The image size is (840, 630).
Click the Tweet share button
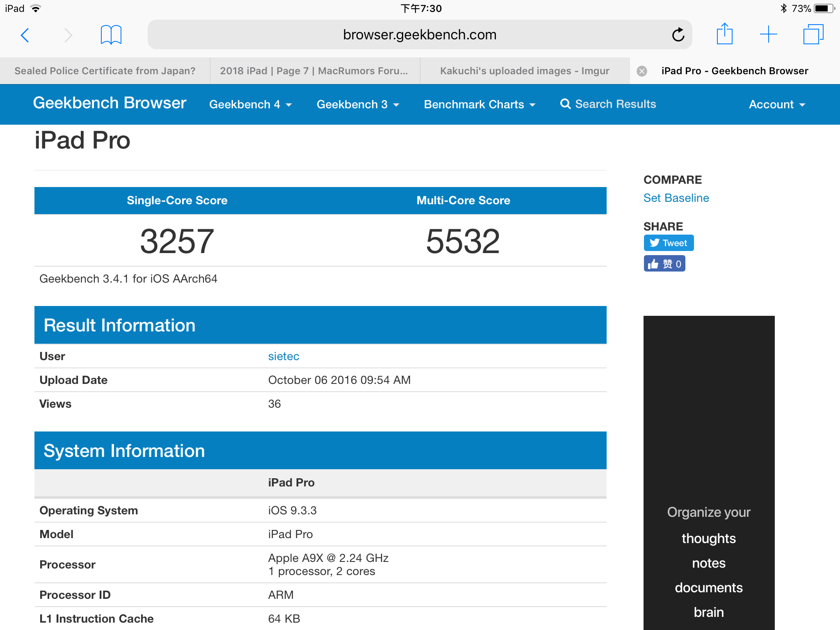point(669,243)
